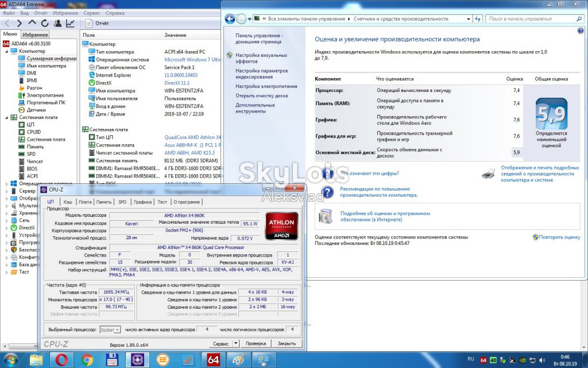Click Проверка button in CPU-Z
The height and width of the screenshot is (368, 588).
(x=256, y=344)
